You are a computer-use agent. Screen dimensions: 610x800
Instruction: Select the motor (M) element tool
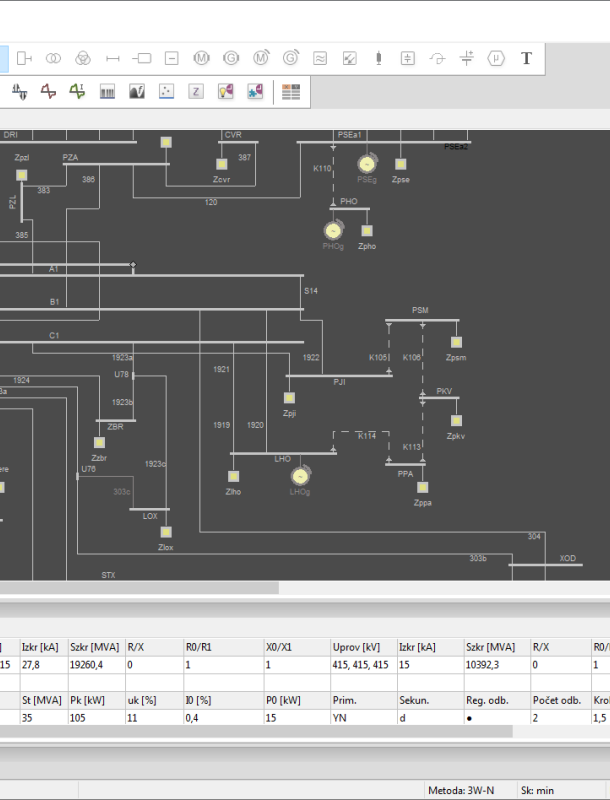(201, 58)
